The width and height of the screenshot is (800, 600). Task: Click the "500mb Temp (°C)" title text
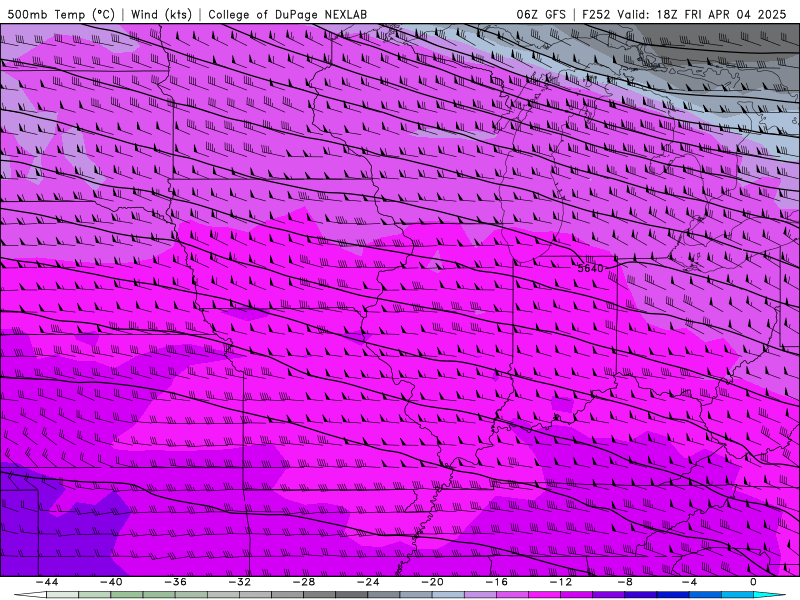pos(61,14)
